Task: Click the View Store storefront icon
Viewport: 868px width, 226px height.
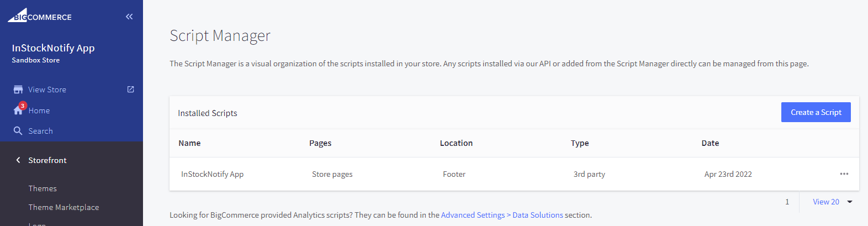Action: [18, 90]
